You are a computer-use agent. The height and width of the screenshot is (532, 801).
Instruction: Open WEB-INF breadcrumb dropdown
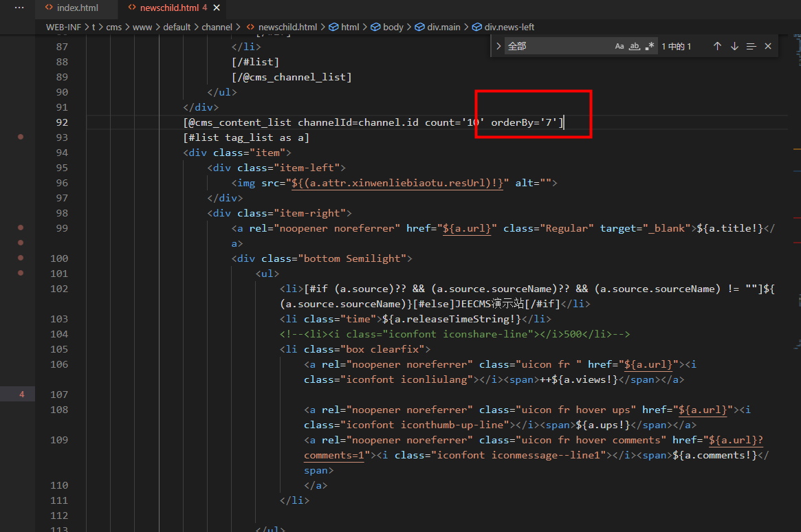[63, 27]
